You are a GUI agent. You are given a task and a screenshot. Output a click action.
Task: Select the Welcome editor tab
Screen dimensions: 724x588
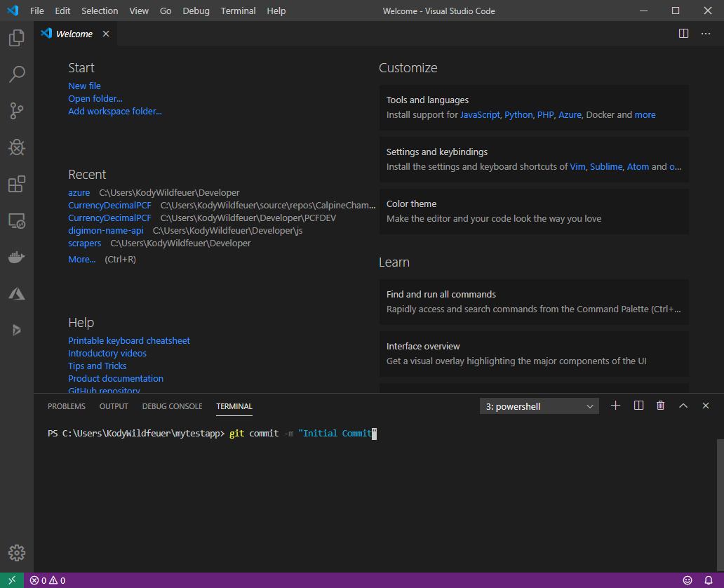75,34
